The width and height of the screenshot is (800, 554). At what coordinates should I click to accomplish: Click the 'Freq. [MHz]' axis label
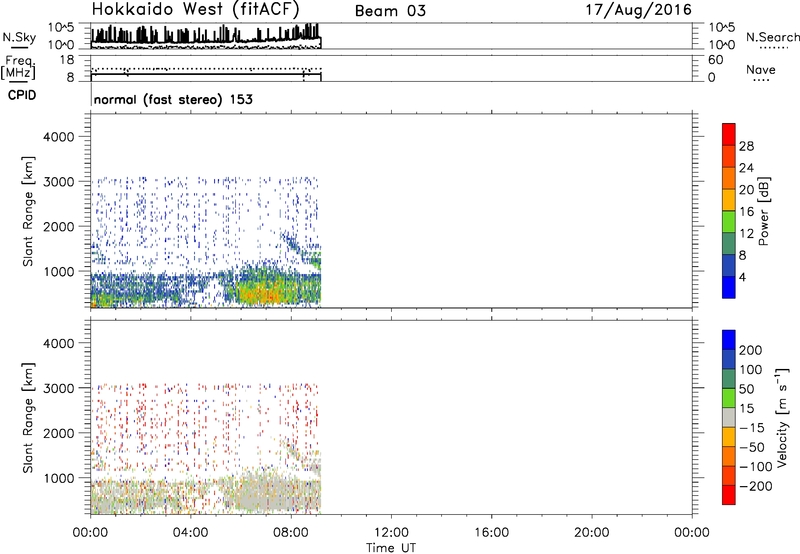18,67
